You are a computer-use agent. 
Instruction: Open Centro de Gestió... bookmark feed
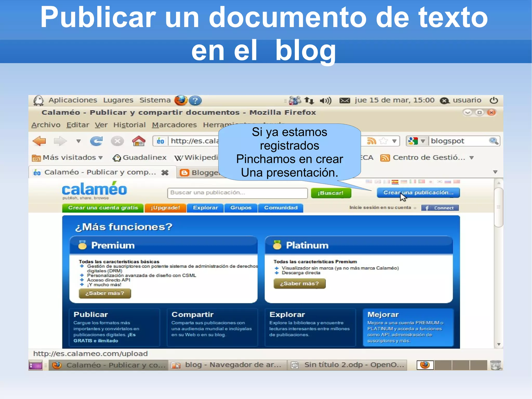[423, 158]
